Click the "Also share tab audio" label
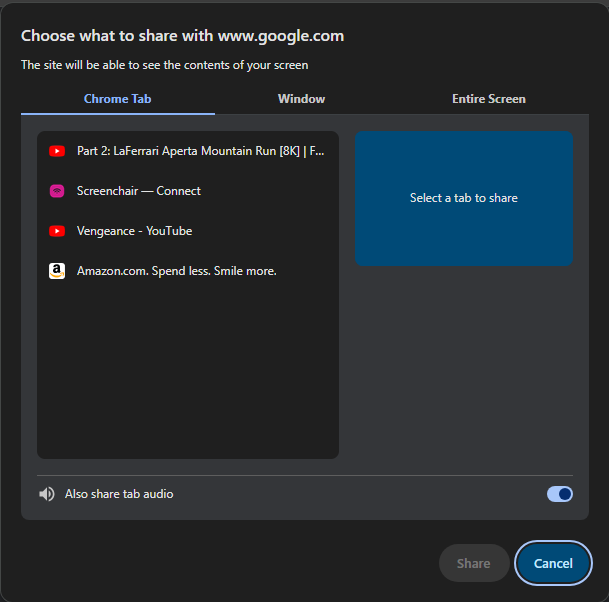This screenshot has width=609, height=602. click(119, 494)
